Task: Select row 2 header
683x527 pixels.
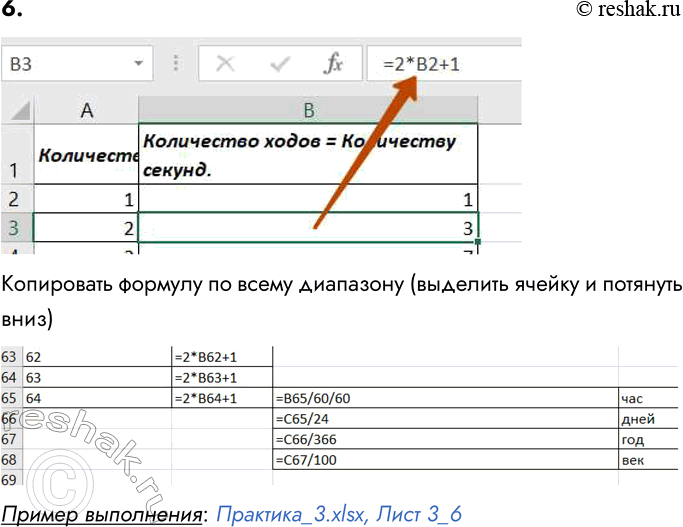Action: [x=15, y=198]
